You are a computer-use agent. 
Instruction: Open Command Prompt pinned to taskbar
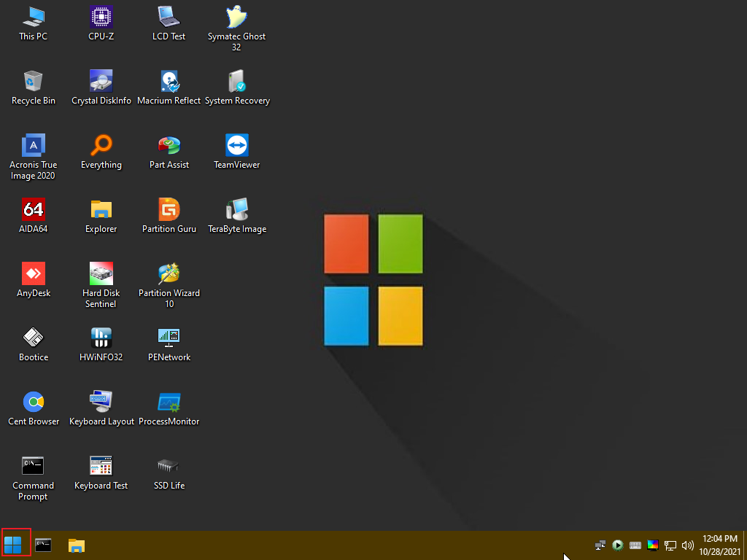pyautogui.click(x=43, y=545)
